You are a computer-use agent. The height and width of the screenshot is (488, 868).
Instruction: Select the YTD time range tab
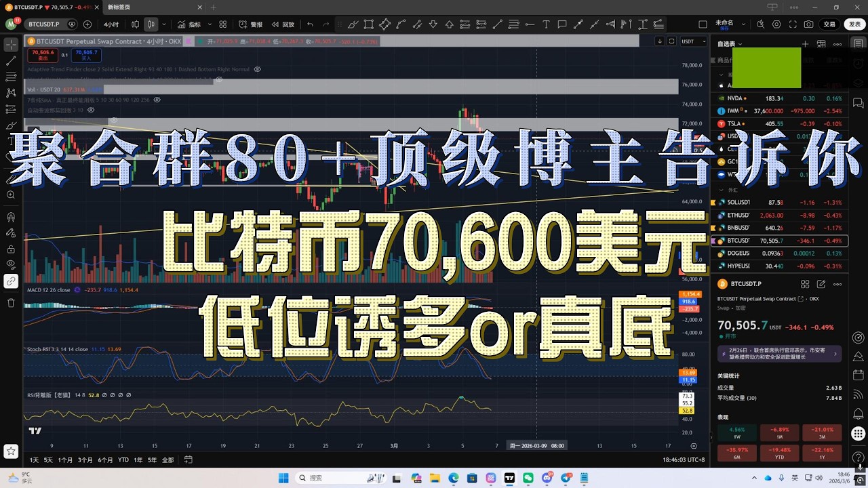(x=123, y=460)
